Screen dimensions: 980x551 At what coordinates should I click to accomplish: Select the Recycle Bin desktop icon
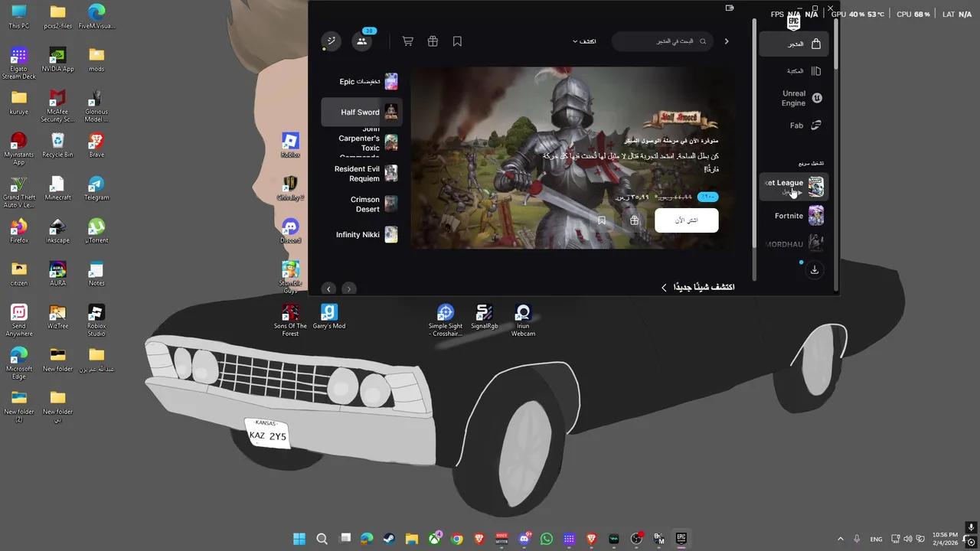pyautogui.click(x=57, y=145)
